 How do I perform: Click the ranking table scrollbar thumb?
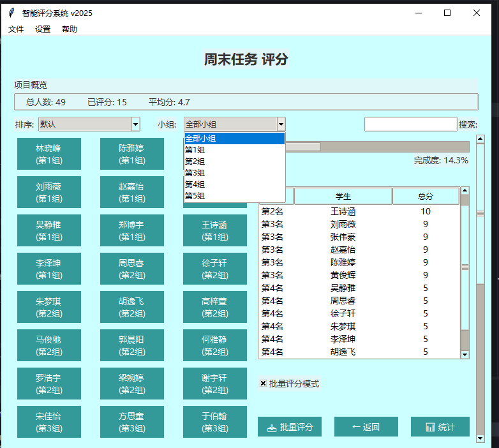(x=465, y=267)
